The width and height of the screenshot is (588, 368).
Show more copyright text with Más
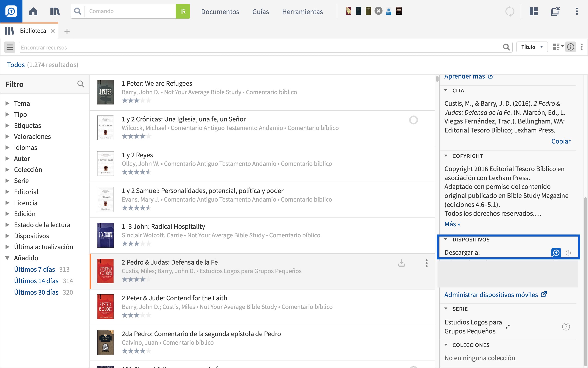(452, 224)
